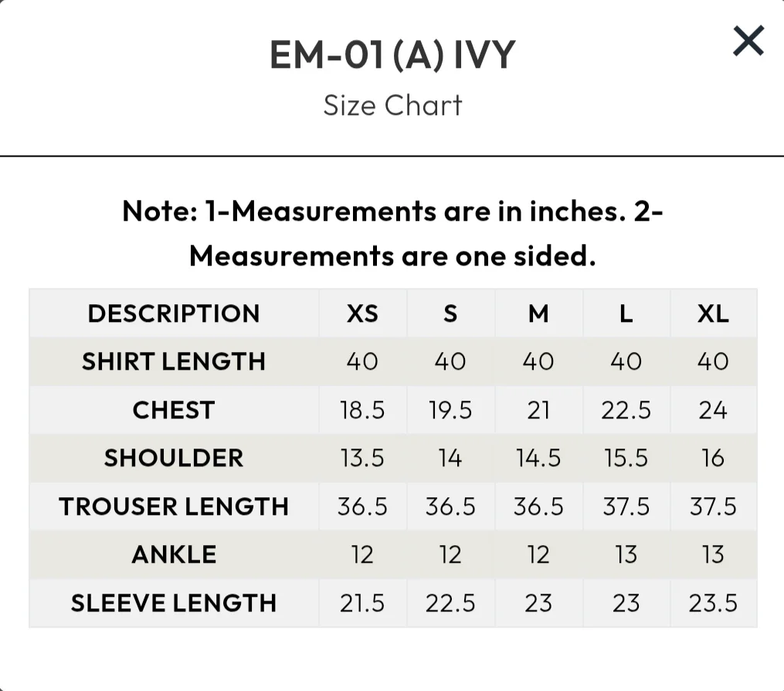
Task: Click the L shoulder value 15.5
Action: (626, 458)
